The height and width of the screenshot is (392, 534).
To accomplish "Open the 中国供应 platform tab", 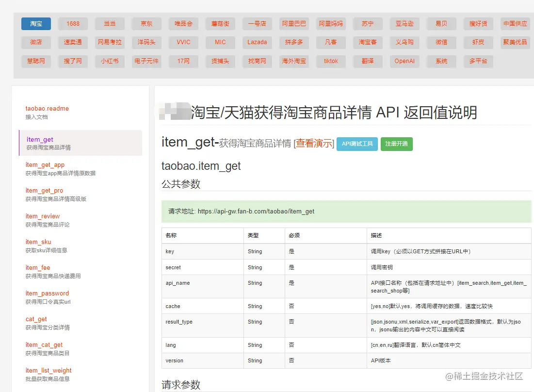I will pos(515,23).
